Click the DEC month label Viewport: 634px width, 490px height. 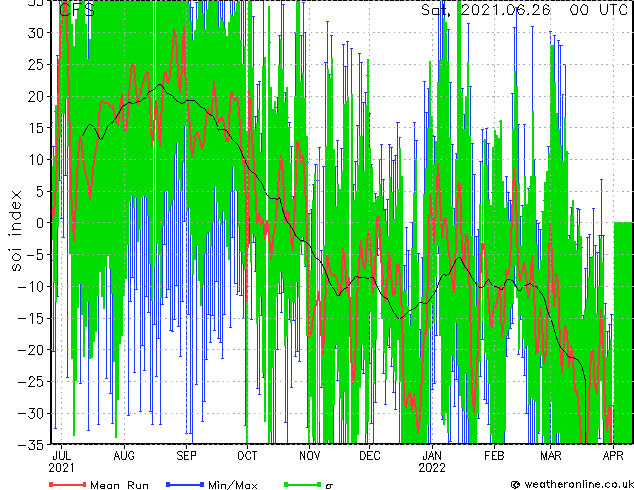(x=370, y=456)
